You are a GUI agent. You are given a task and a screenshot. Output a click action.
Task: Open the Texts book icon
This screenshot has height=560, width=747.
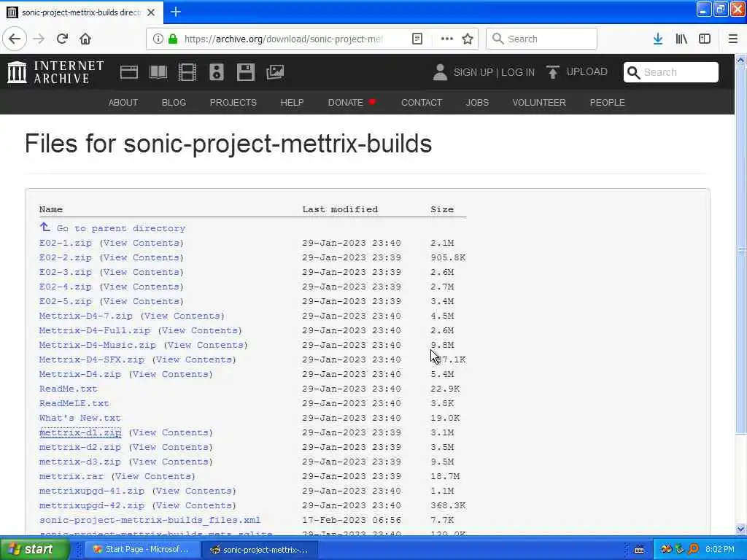click(x=158, y=72)
